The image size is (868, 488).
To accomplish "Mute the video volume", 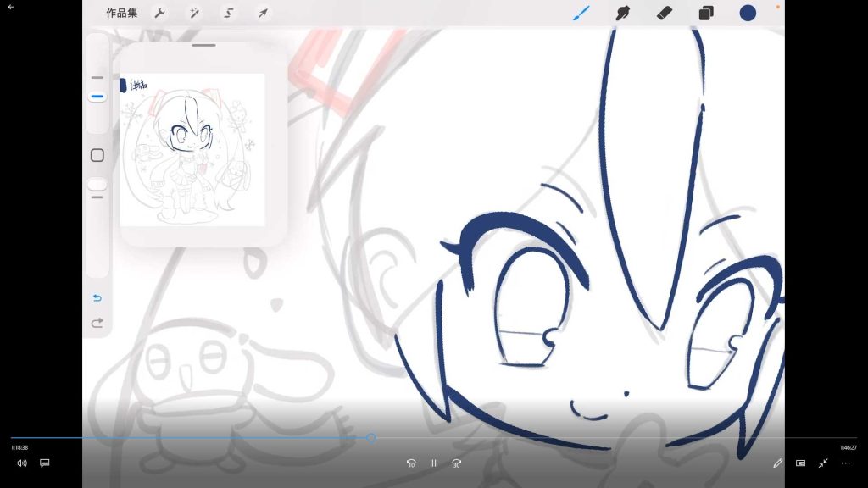I will click(x=21, y=463).
